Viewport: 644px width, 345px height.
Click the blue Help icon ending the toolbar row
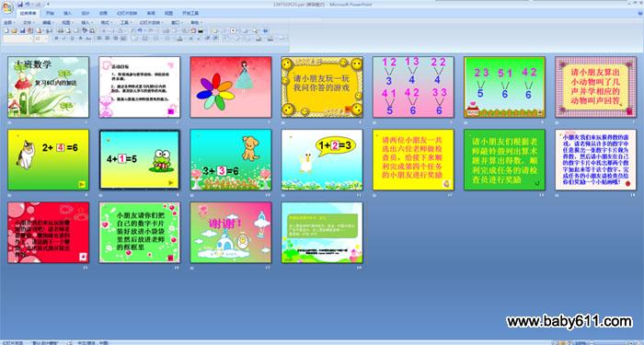coord(265,30)
